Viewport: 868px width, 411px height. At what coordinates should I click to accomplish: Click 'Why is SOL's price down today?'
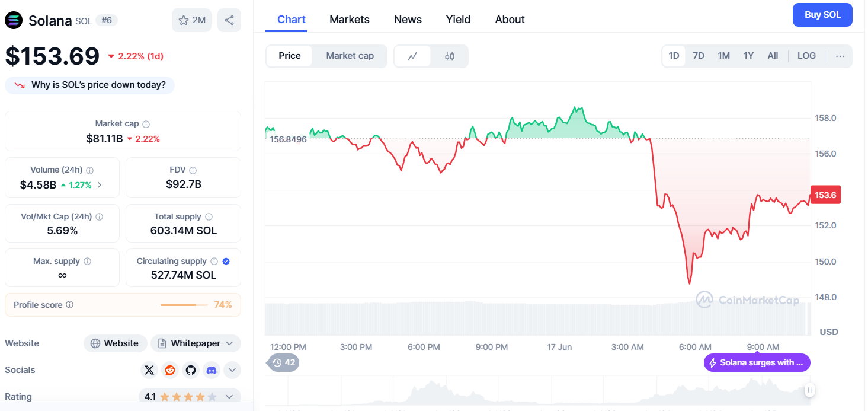tap(89, 85)
